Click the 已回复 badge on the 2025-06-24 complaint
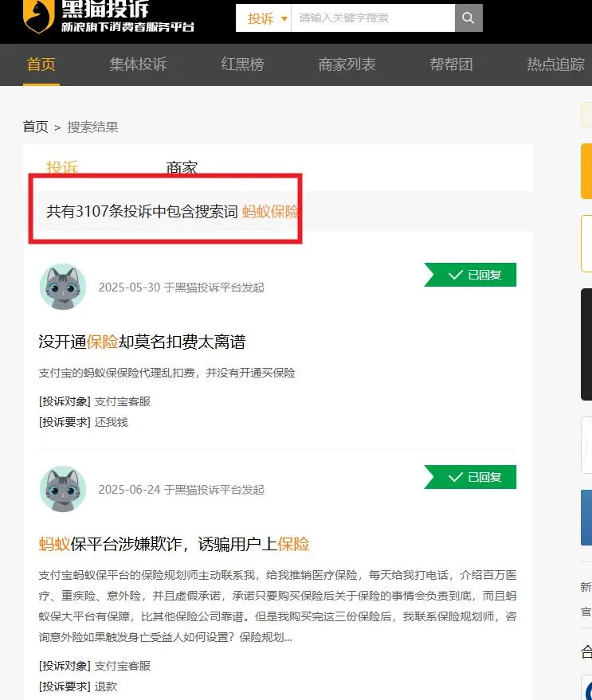592x700 pixels. 470,477
